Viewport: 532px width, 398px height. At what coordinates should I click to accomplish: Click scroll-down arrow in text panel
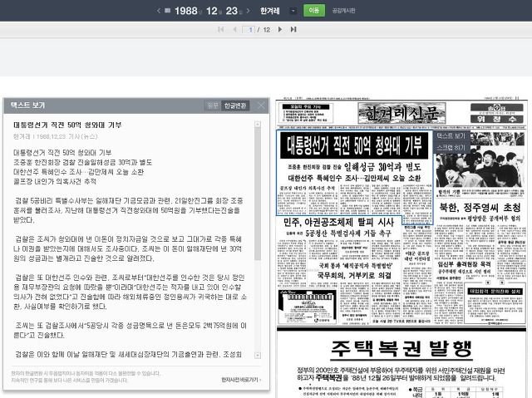(x=258, y=356)
